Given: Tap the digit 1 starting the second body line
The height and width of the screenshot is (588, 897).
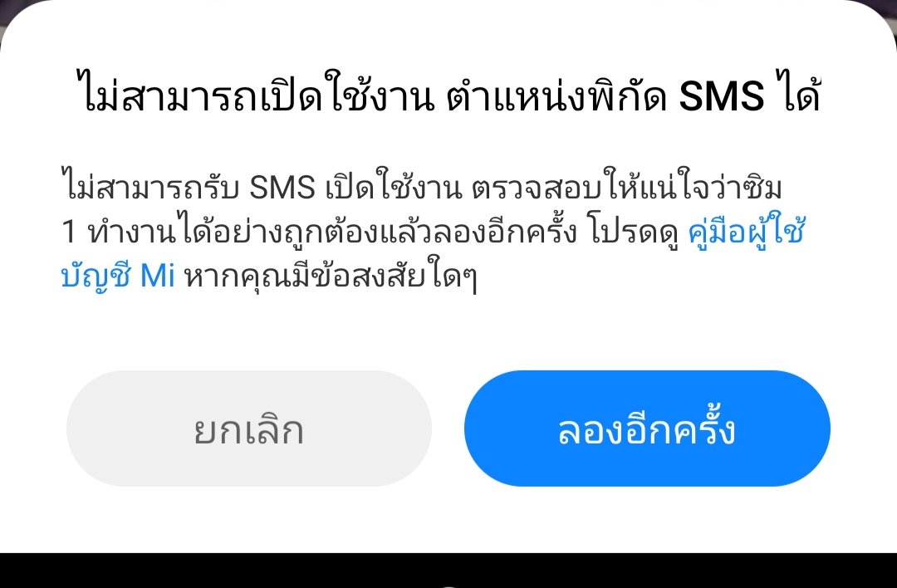Looking at the screenshot, I should [68, 233].
